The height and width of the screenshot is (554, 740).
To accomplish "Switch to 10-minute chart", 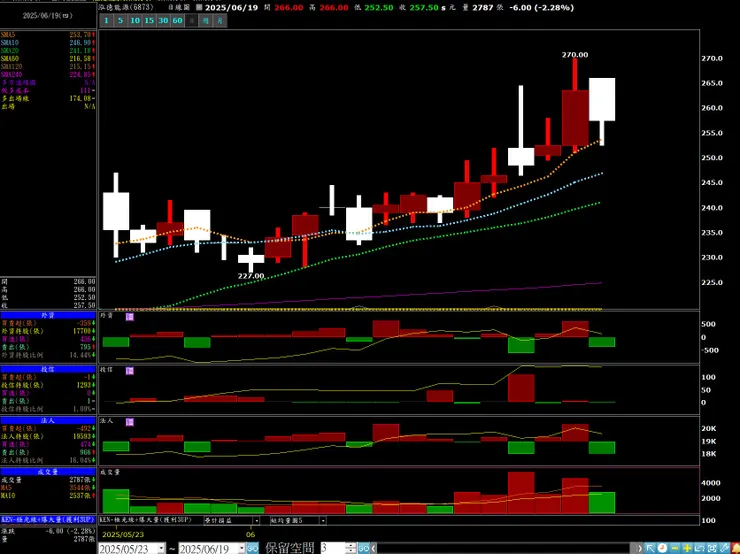I will tap(135, 20).
